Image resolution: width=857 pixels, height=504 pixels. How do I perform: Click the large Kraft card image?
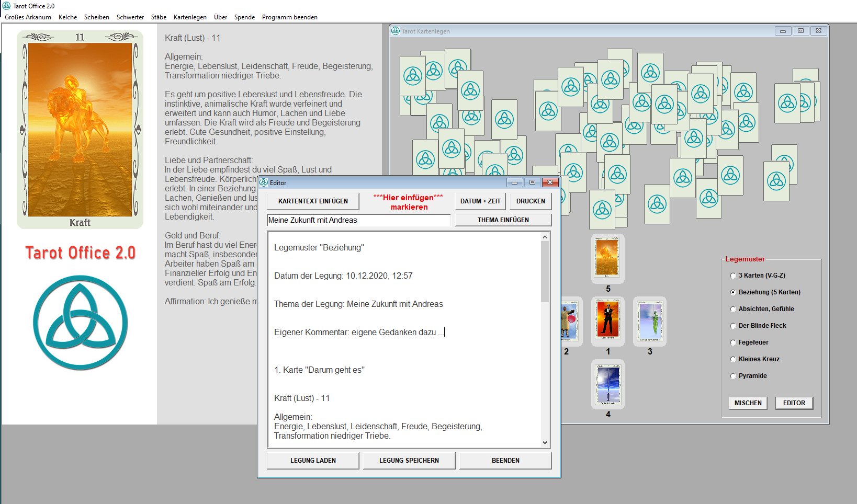click(80, 130)
